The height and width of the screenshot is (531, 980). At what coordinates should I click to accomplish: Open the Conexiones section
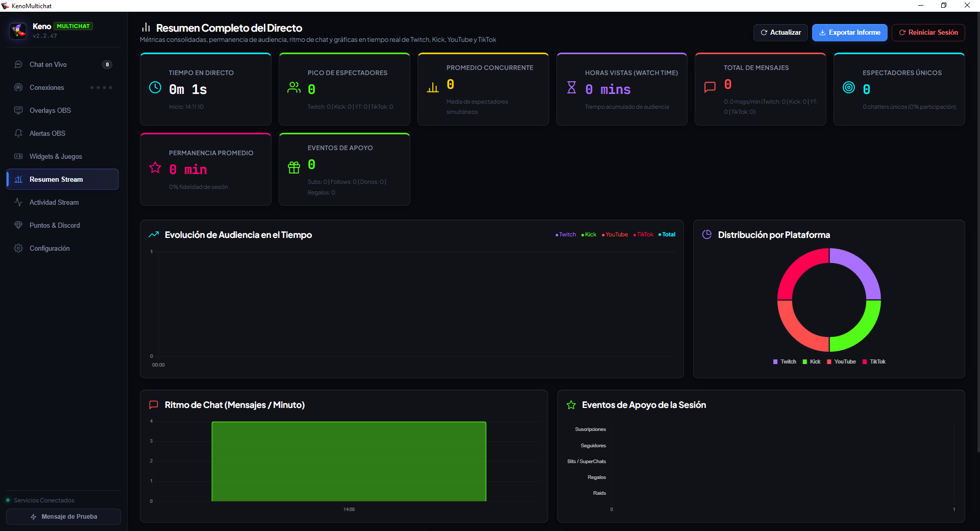point(63,87)
